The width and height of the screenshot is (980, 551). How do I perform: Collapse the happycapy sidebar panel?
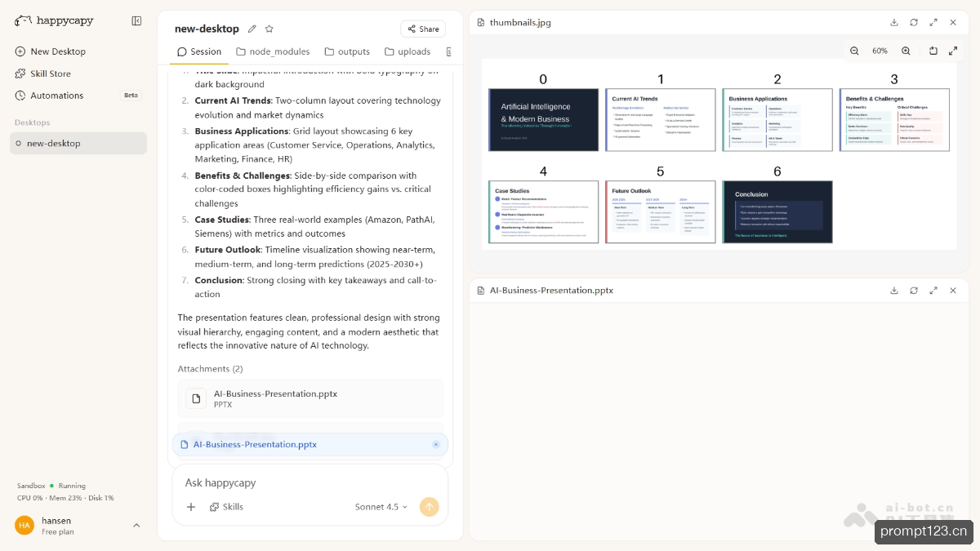136,21
